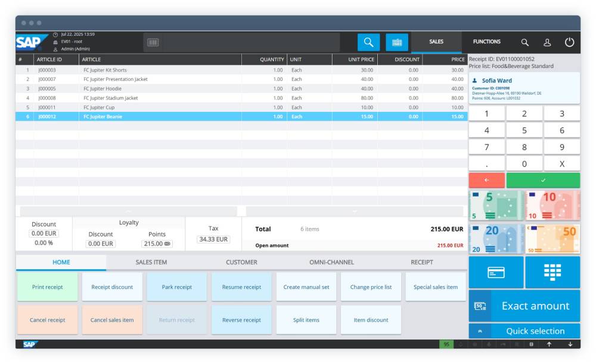Open the payment grid keypad icon button
Image resolution: width=596 pixels, height=364 pixels.
click(x=552, y=272)
